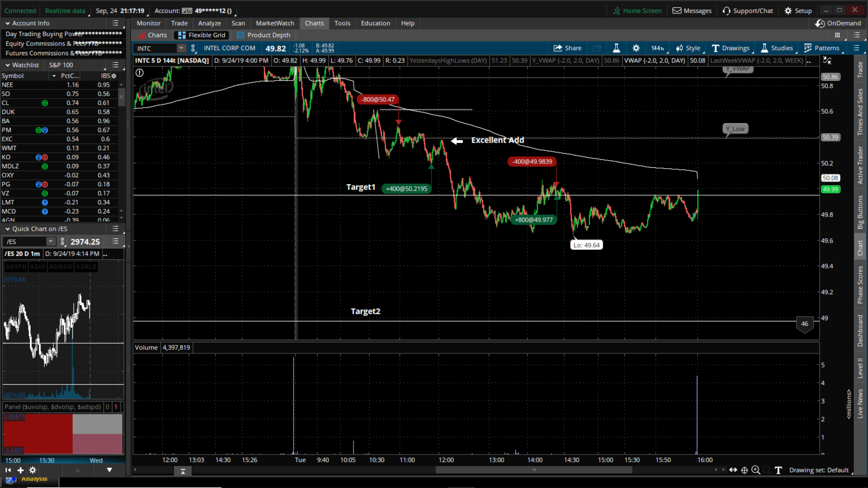Image resolution: width=868 pixels, height=488 pixels.
Task: Add a gadget with the plus icon
Action: tap(20, 470)
